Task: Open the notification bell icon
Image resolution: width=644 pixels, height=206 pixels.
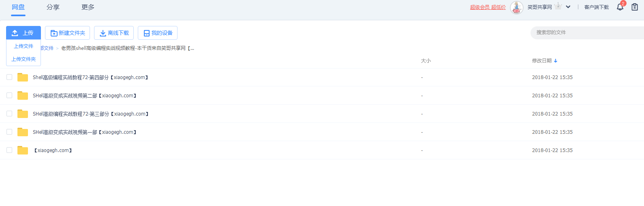Action: 620,7
